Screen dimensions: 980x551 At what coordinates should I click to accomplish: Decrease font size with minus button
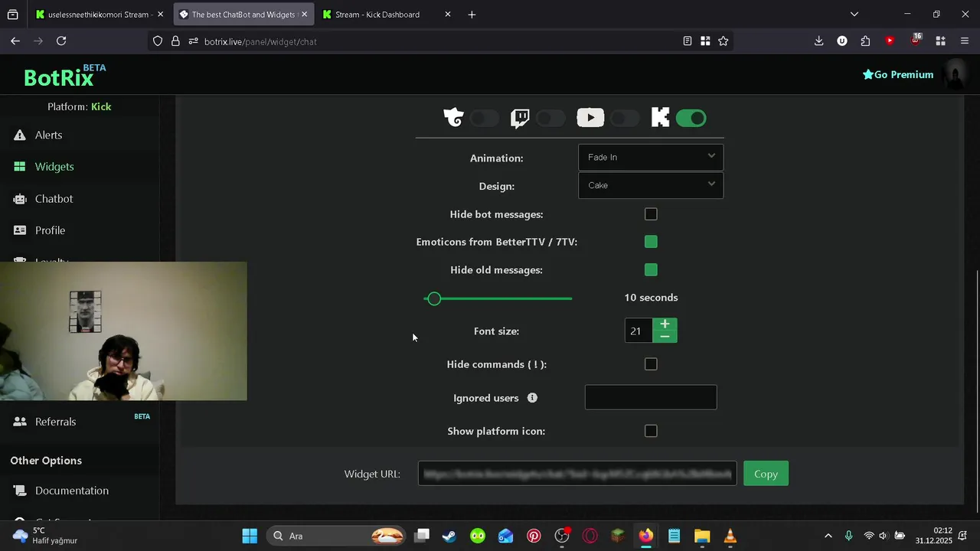pyautogui.click(x=665, y=337)
